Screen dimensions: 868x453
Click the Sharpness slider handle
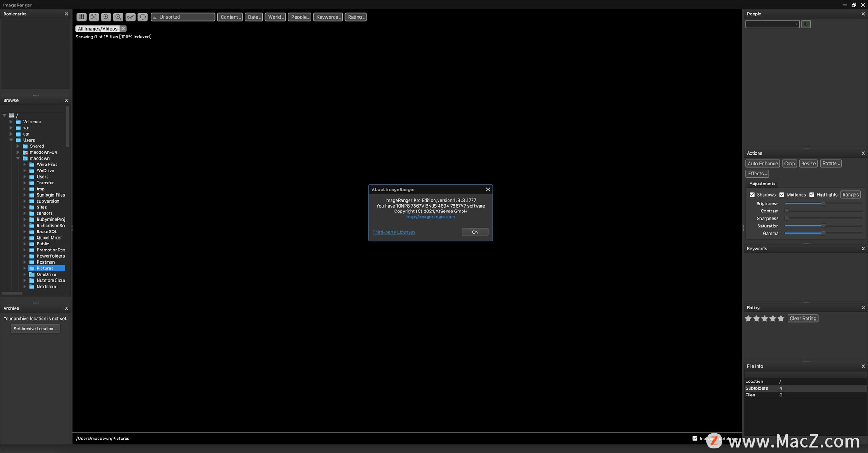click(787, 218)
